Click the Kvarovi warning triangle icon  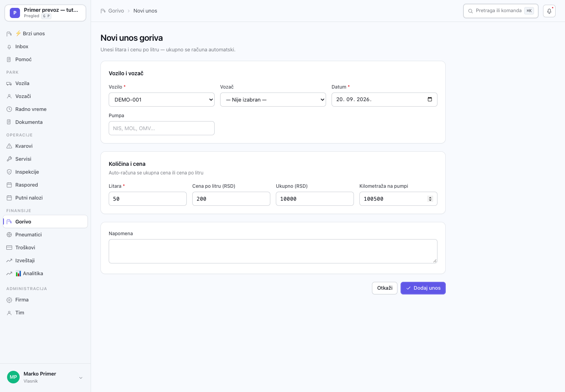(x=9, y=146)
